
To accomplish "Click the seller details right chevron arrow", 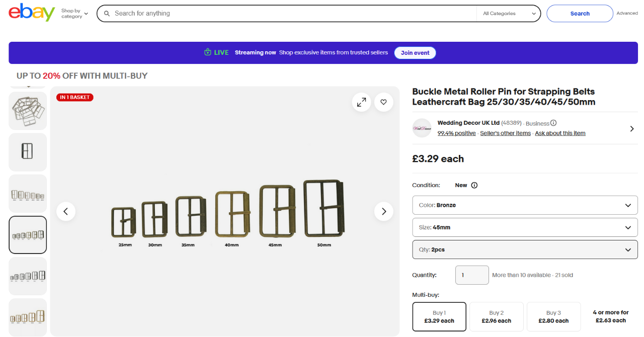I will (x=632, y=129).
